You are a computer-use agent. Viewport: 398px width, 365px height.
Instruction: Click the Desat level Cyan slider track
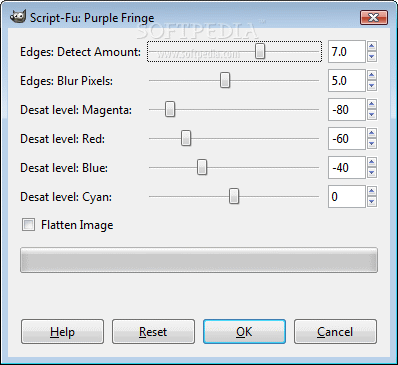click(234, 196)
